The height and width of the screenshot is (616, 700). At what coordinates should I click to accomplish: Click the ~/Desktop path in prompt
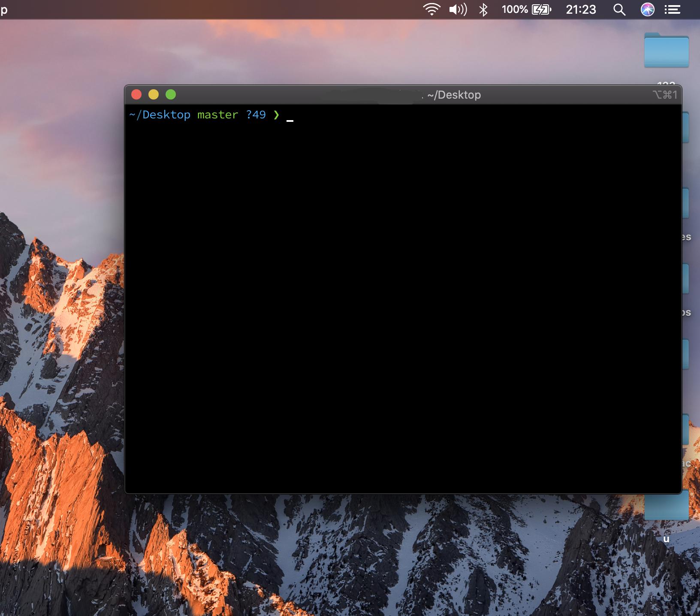(160, 115)
